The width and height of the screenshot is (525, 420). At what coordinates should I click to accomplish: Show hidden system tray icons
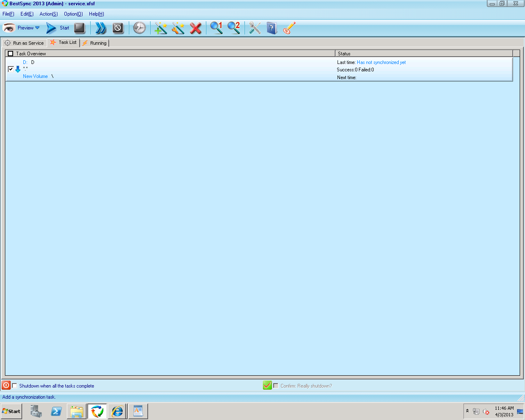coord(467,411)
